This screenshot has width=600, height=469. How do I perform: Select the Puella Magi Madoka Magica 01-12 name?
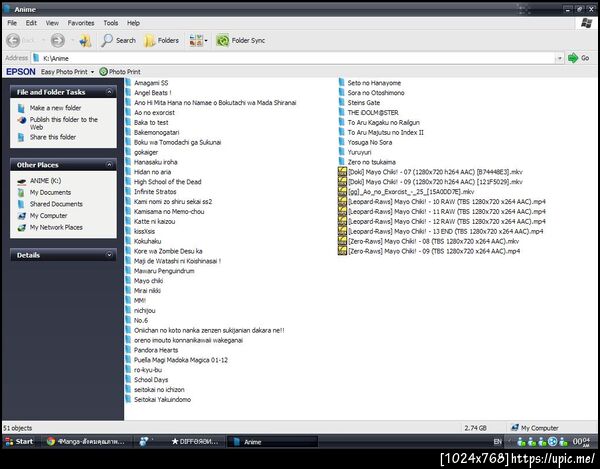(x=181, y=360)
